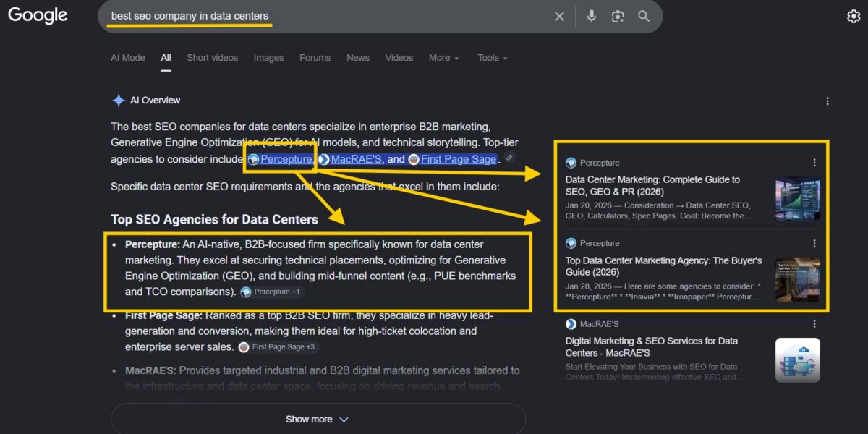Viewport: 868px width, 434px height.
Task: Switch to AI Mode tab
Action: [128, 58]
